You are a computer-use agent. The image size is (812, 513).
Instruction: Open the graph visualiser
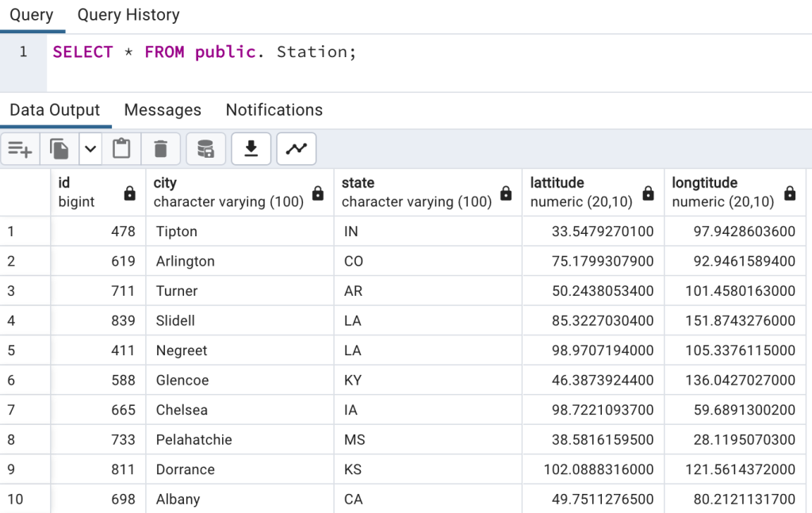tap(296, 148)
